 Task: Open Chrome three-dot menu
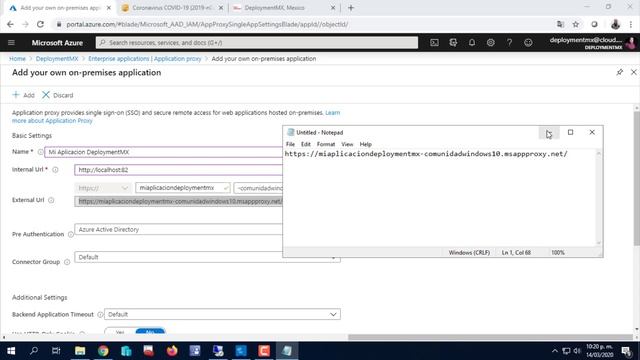pos(631,24)
